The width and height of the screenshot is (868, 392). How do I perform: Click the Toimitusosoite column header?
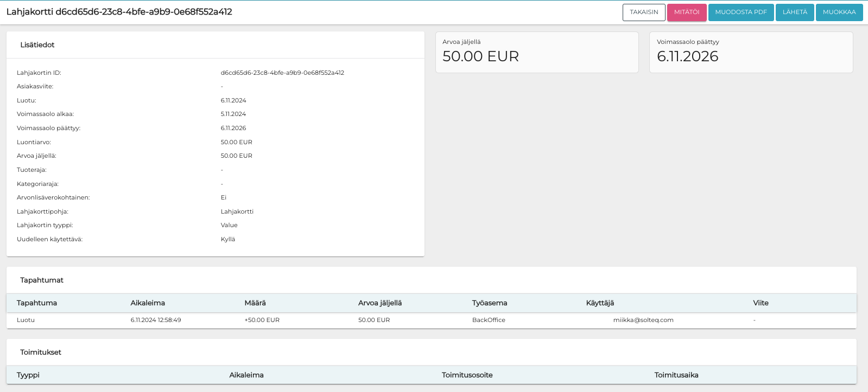click(467, 375)
